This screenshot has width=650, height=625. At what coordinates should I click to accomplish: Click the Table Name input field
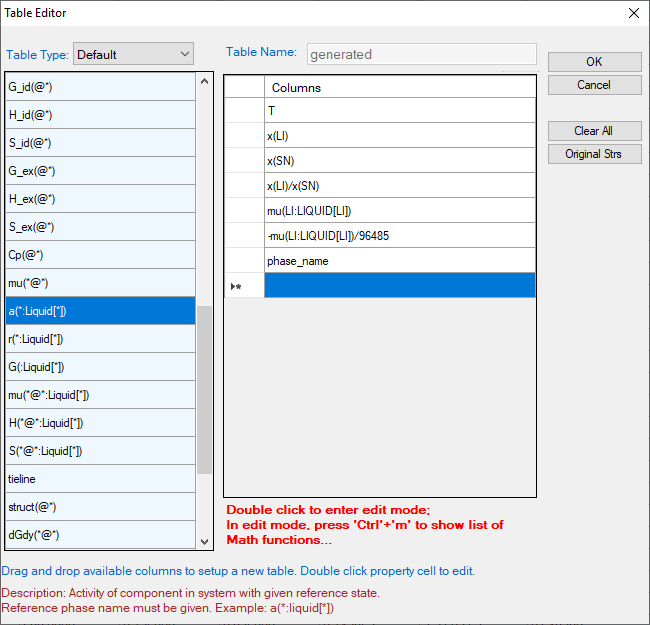tap(421, 54)
